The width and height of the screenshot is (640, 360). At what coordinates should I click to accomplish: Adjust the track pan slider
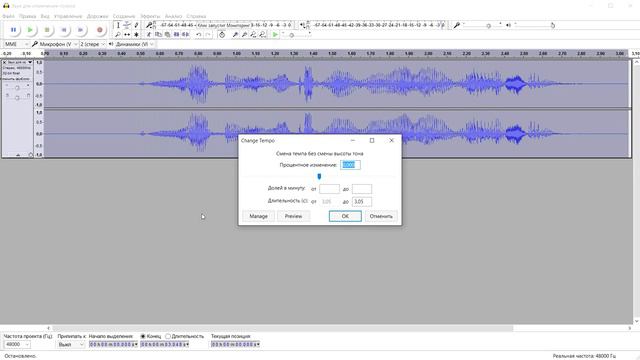(17, 98)
